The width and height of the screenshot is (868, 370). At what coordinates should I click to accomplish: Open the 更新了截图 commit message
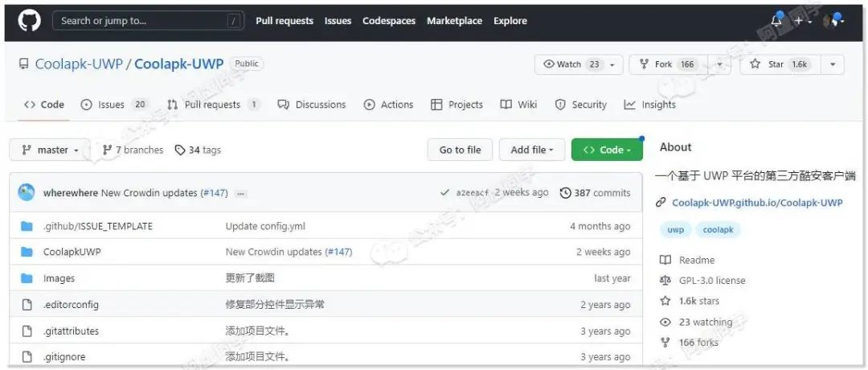click(x=250, y=278)
